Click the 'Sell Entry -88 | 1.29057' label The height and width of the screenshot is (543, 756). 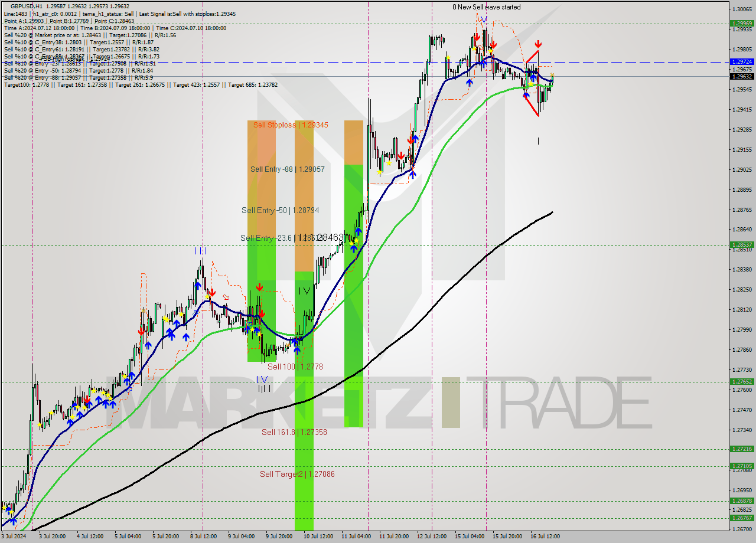(x=287, y=169)
